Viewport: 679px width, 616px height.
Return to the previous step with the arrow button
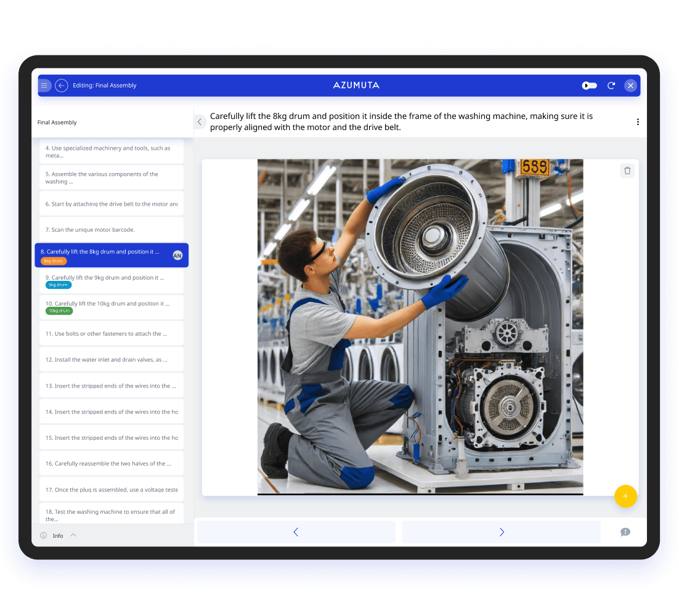[296, 532]
